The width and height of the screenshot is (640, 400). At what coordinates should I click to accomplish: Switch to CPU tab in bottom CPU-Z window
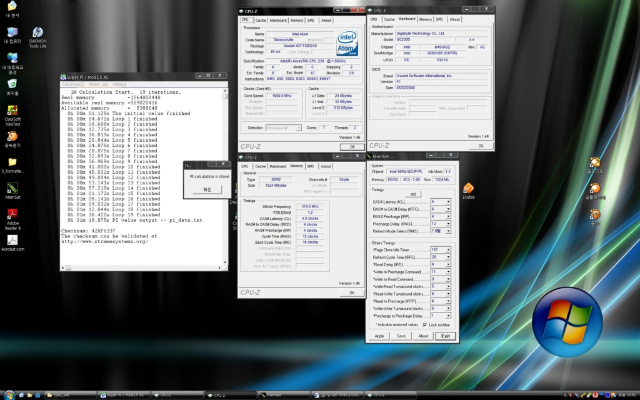(x=244, y=166)
